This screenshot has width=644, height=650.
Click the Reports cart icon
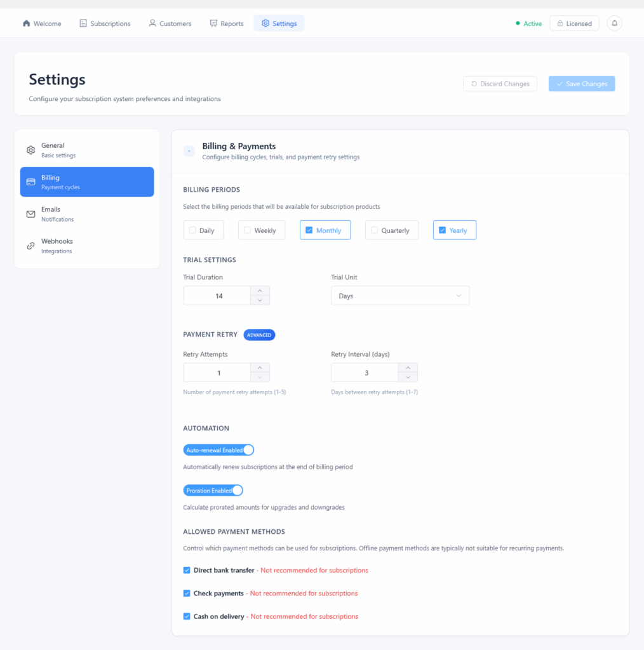[x=213, y=23]
